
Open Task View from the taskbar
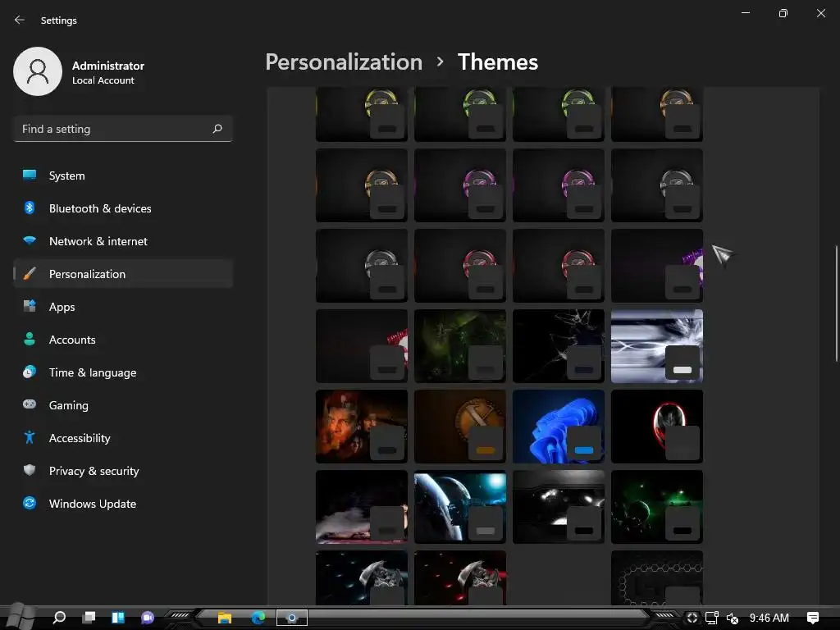click(x=89, y=618)
